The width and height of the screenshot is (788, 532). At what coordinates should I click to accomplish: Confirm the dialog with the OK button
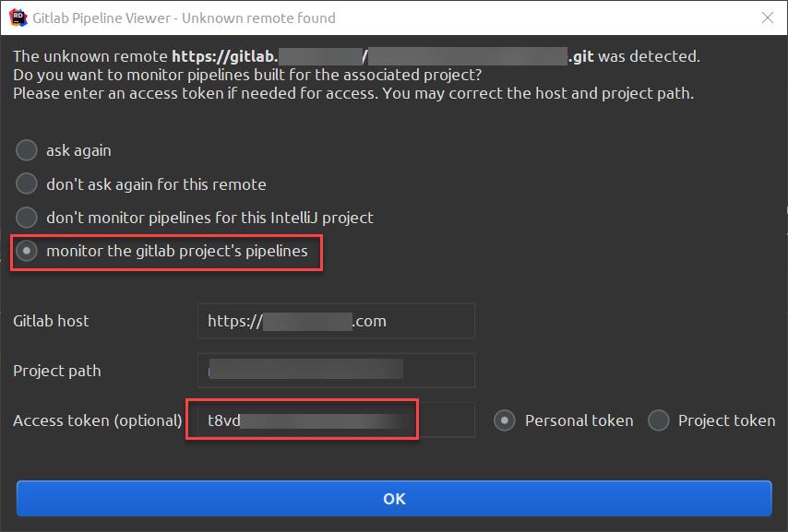(394, 498)
